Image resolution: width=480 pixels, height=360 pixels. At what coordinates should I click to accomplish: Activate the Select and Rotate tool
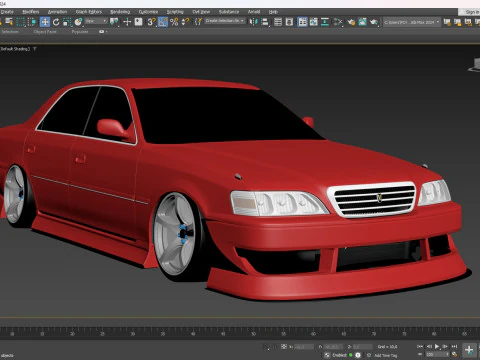tap(56, 22)
